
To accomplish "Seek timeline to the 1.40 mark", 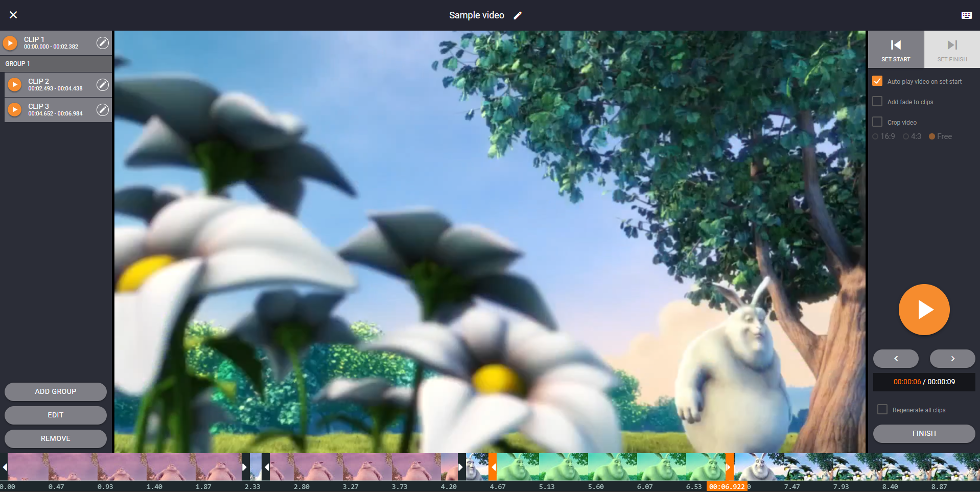I will (154, 486).
